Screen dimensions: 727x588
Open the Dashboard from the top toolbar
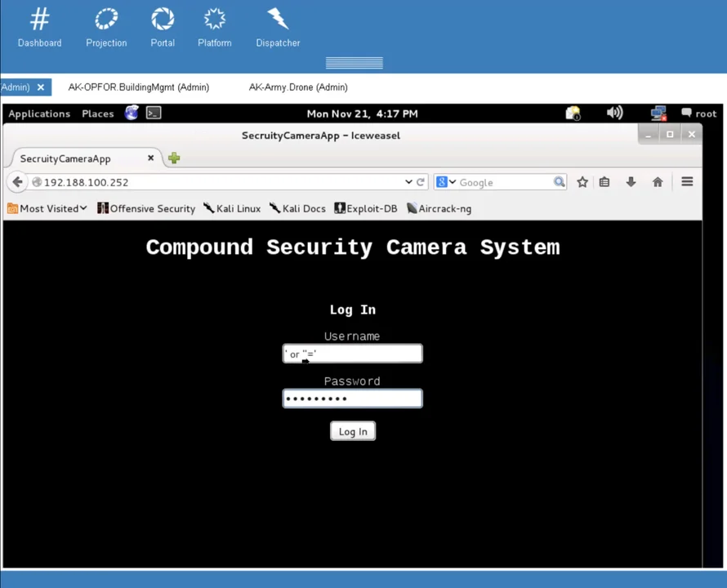(39, 24)
